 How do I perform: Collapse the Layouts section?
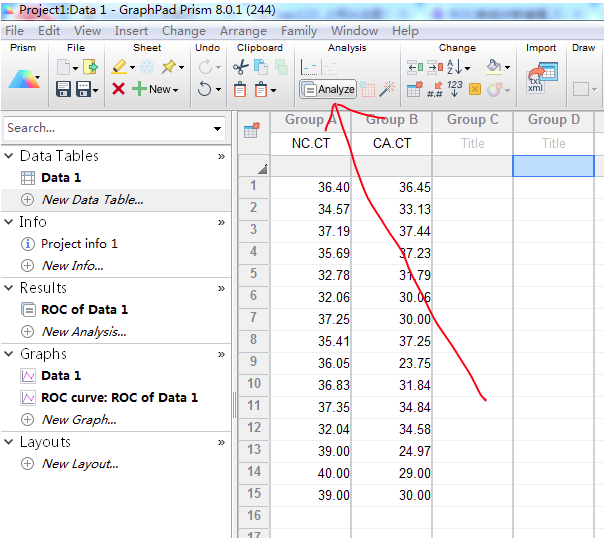tap(9, 442)
